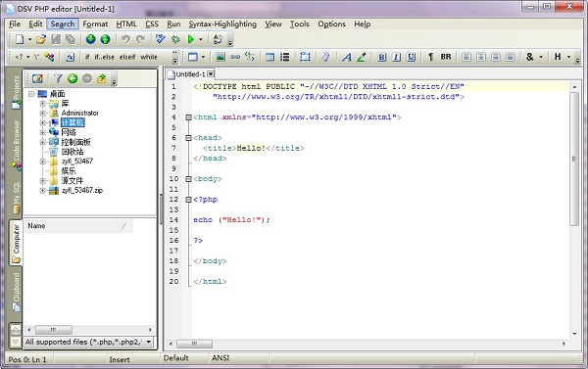Insert an elseif statement snippet
The width and height of the screenshot is (588, 369).
pos(127,57)
